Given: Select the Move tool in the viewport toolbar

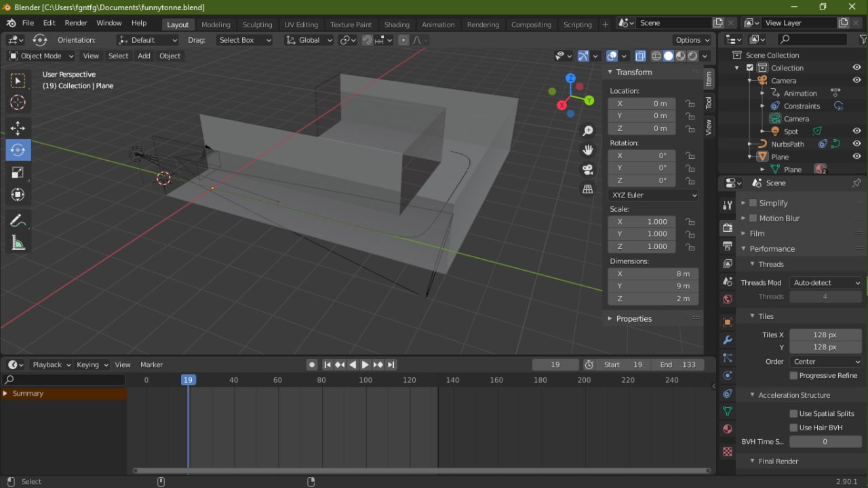Looking at the screenshot, I should point(18,128).
